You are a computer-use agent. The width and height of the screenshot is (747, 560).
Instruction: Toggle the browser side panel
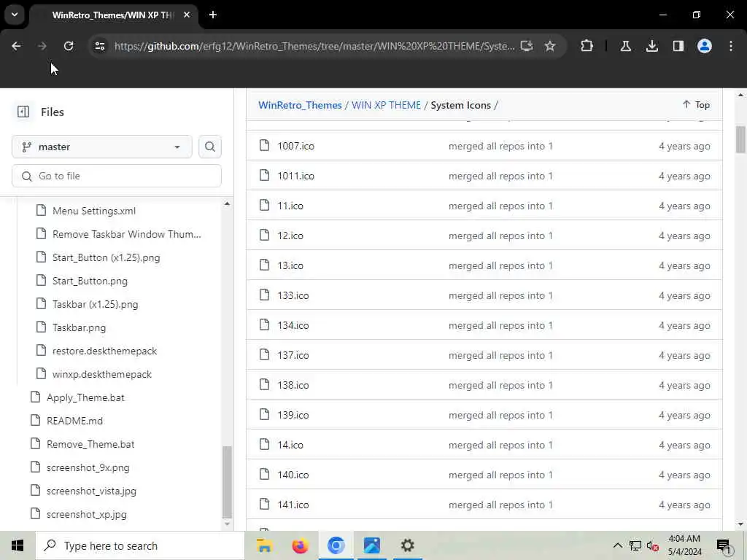678,46
